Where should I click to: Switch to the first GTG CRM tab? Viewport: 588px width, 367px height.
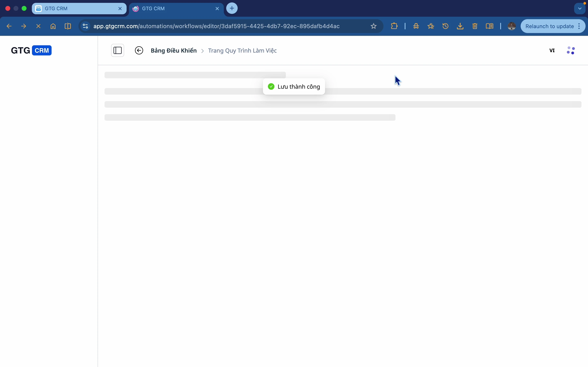pos(75,9)
